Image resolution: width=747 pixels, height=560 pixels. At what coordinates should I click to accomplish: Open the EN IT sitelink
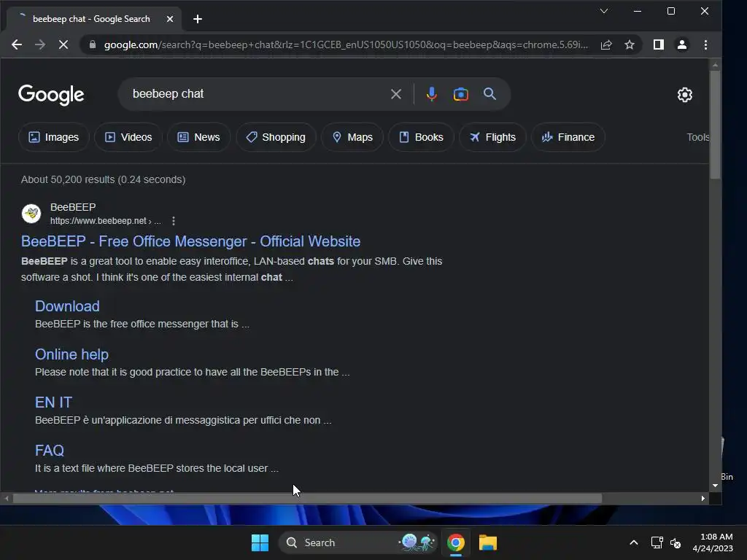(53, 402)
